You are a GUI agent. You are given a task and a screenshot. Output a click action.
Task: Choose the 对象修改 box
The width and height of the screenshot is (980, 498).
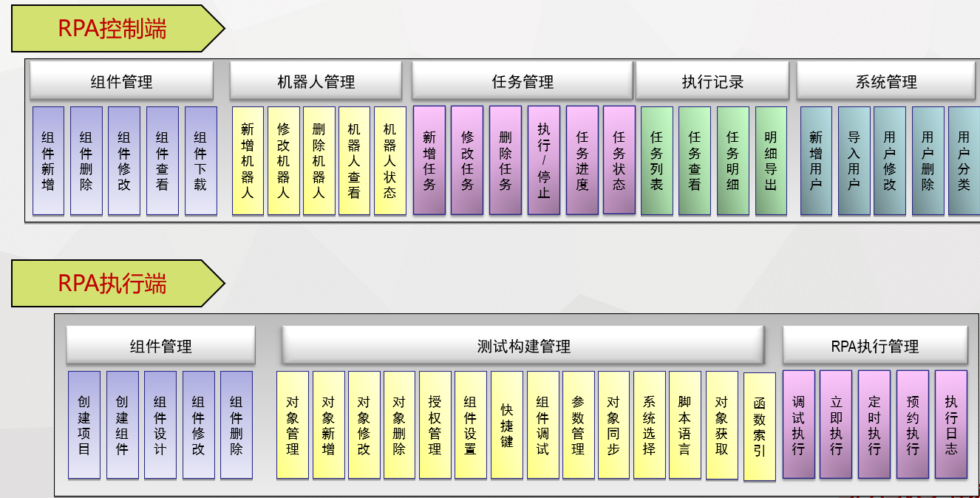point(364,425)
